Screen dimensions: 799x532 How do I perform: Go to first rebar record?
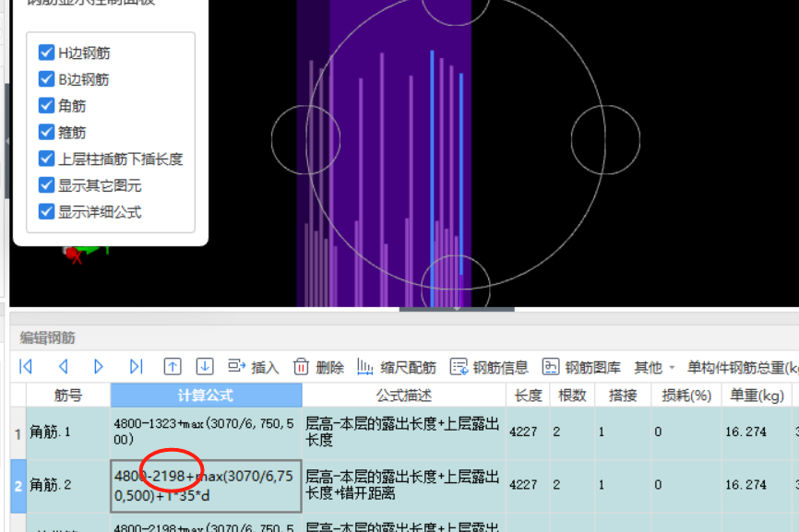tap(26, 367)
